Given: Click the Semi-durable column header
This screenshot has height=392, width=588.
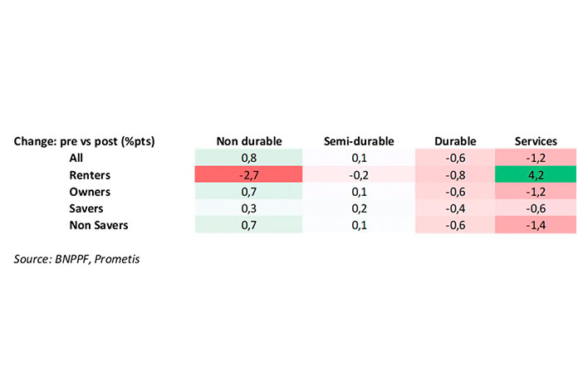Looking at the screenshot, I should [x=357, y=140].
